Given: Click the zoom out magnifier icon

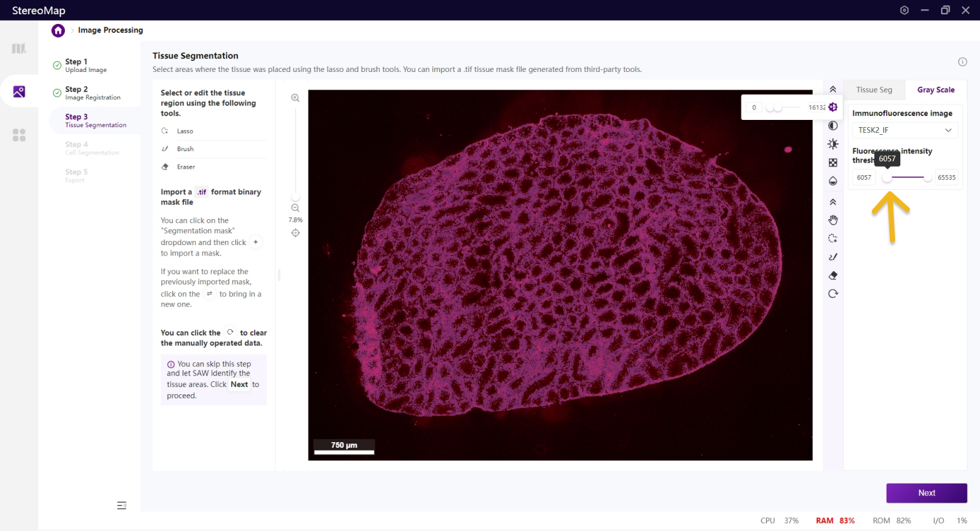Looking at the screenshot, I should [296, 208].
